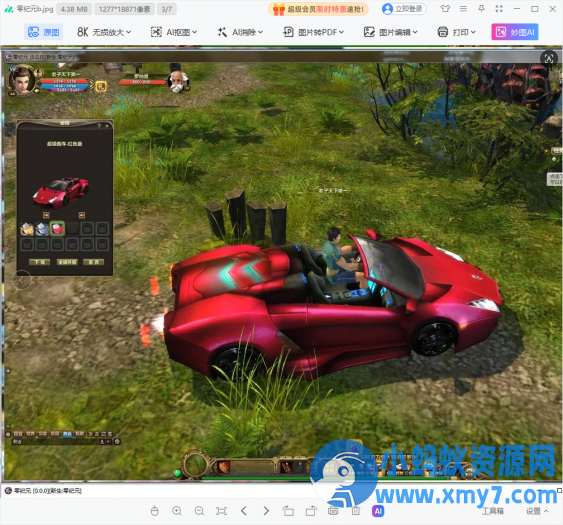Open the 图片编辑 menu
Viewport: 563px width, 525px height.
pyautogui.click(x=391, y=32)
